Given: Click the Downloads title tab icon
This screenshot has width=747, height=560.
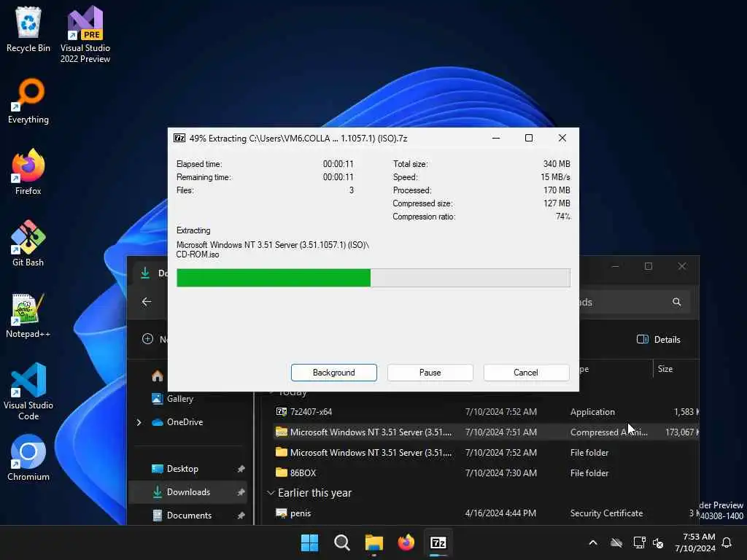Looking at the screenshot, I should [145, 273].
